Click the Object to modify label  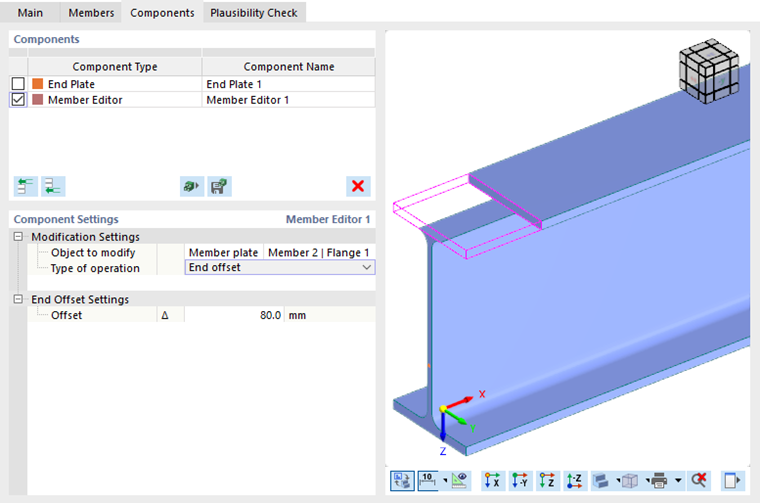pyautogui.click(x=93, y=252)
